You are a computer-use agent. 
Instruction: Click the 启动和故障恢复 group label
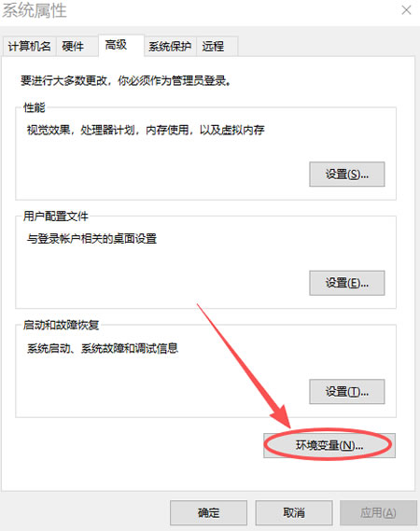(62, 325)
